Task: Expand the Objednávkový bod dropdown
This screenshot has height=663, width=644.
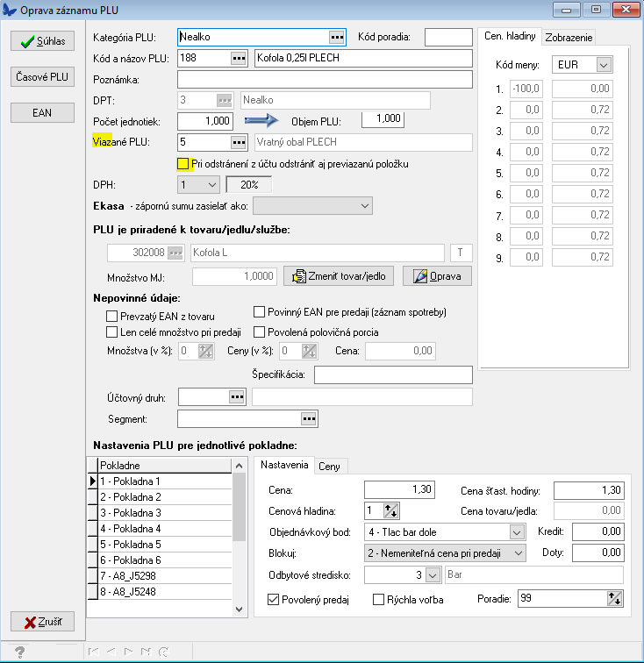Action: pyautogui.click(x=516, y=531)
